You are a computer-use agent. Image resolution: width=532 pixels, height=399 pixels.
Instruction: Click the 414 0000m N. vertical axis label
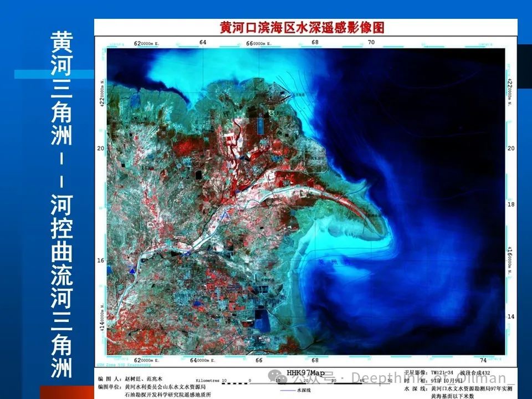102,317
